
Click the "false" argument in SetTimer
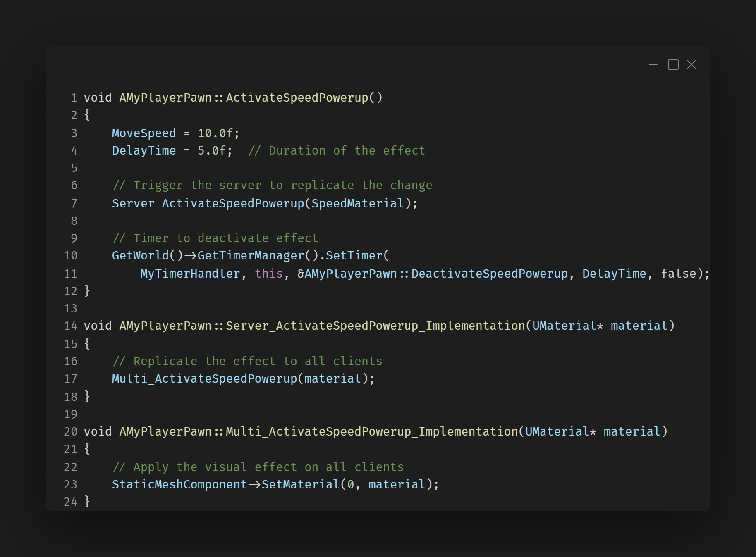(x=678, y=274)
